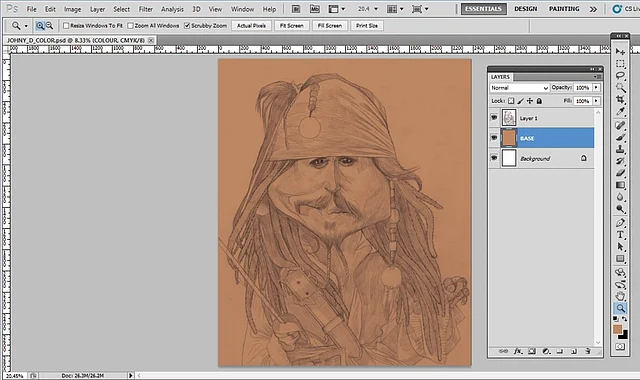Uncheck Scrubby Zoom checkbox

(x=187, y=26)
